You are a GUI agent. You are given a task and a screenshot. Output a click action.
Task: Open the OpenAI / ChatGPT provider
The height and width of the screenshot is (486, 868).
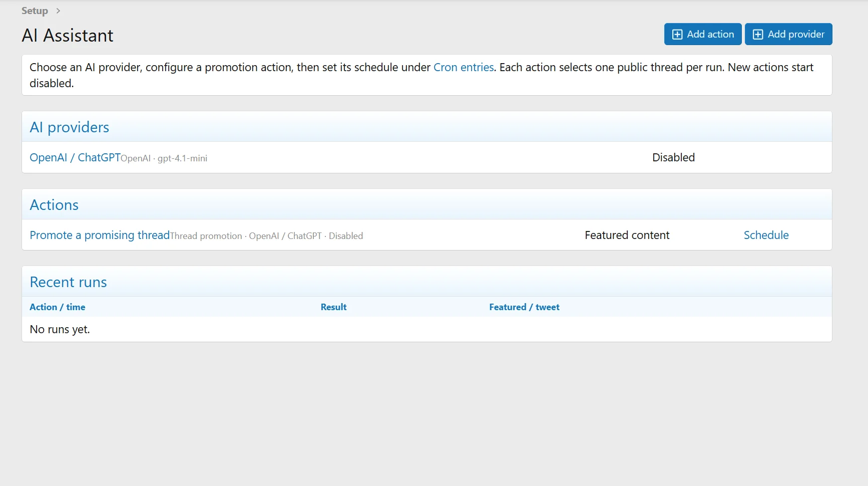coord(75,157)
